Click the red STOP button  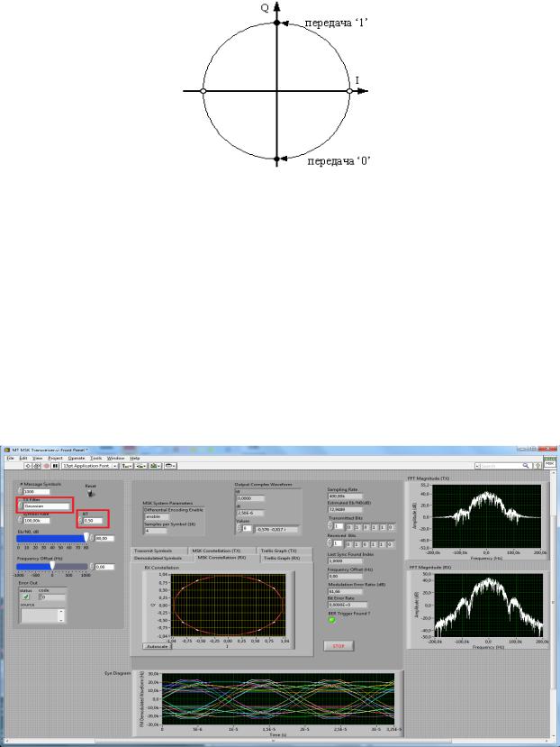tap(339, 646)
